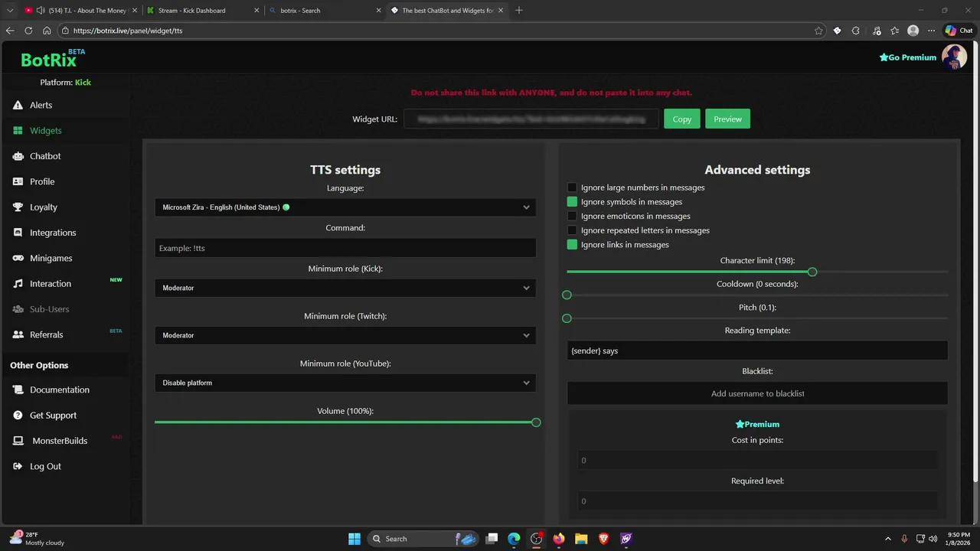Open Firefox from the taskbar

[559, 539]
